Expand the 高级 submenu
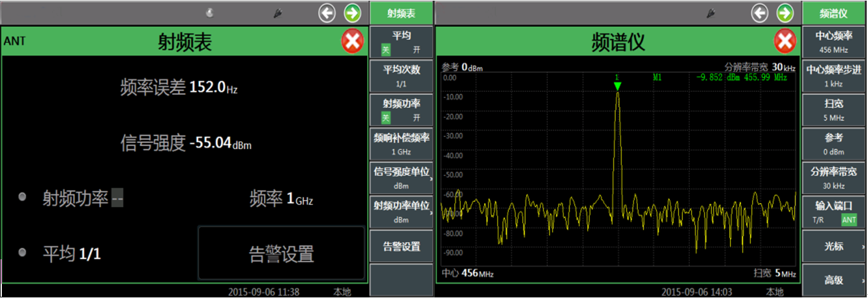 tap(833, 281)
